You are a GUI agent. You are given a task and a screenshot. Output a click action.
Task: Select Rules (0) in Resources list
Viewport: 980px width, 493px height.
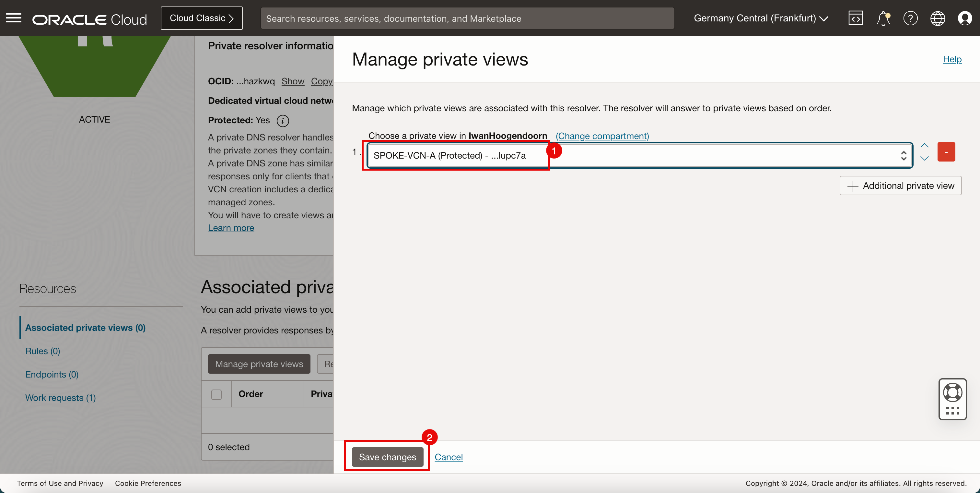pos(42,351)
